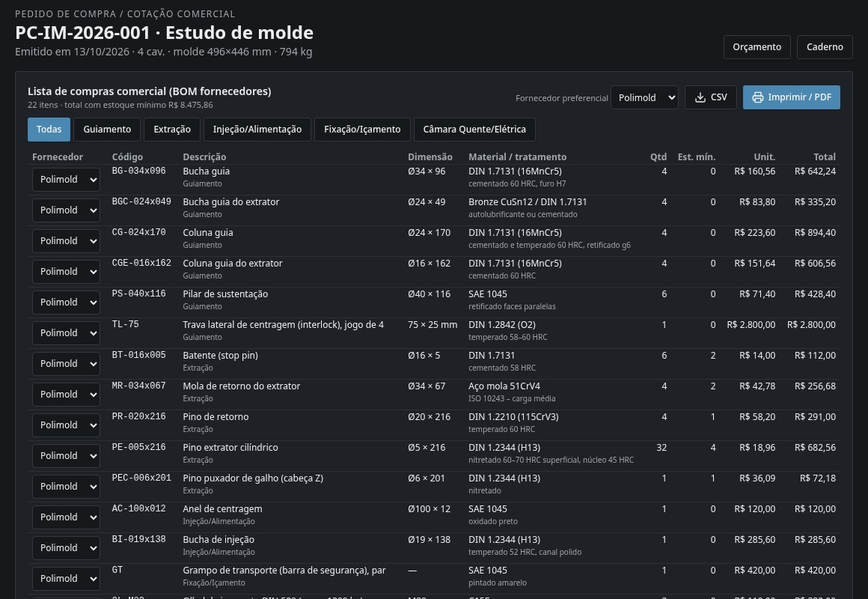The width and height of the screenshot is (868, 599).
Task: Click the Dimensão column header
Action: tap(430, 156)
